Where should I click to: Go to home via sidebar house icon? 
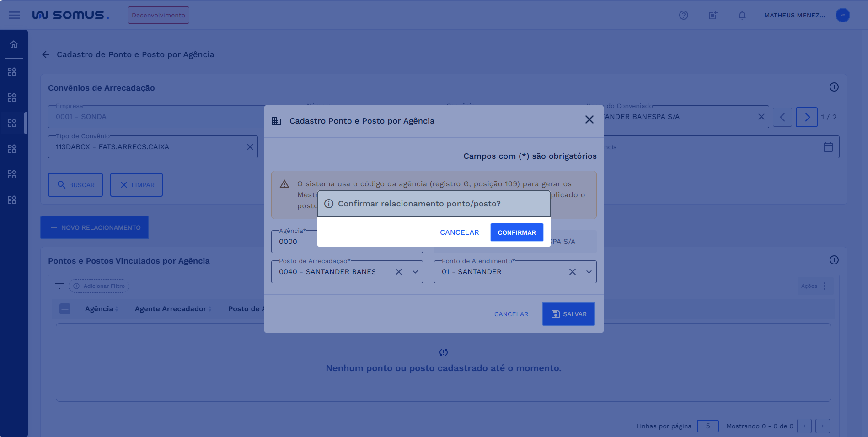click(x=14, y=44)
